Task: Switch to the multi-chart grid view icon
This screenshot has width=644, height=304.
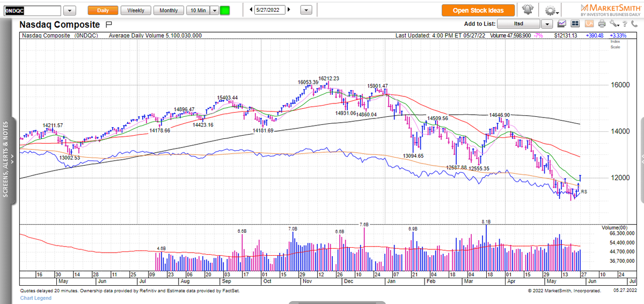Action: pos(575,24)
